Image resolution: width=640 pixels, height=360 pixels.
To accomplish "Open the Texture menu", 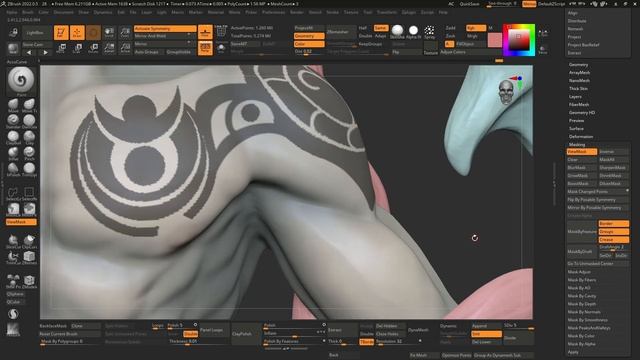I will [351, 12].
